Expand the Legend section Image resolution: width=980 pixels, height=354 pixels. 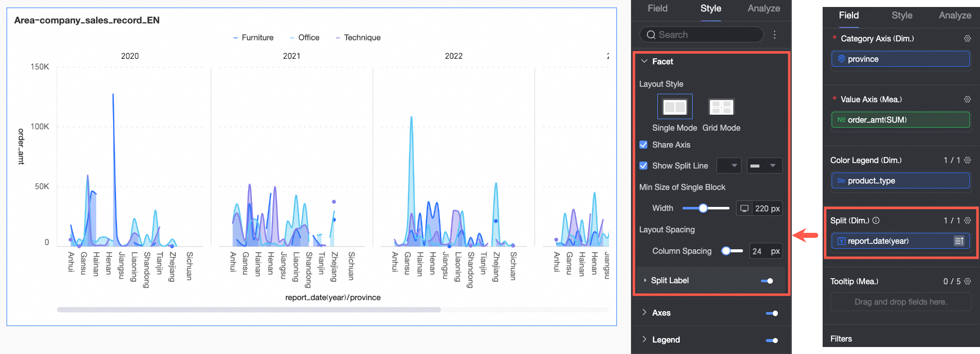pos(644,340)
